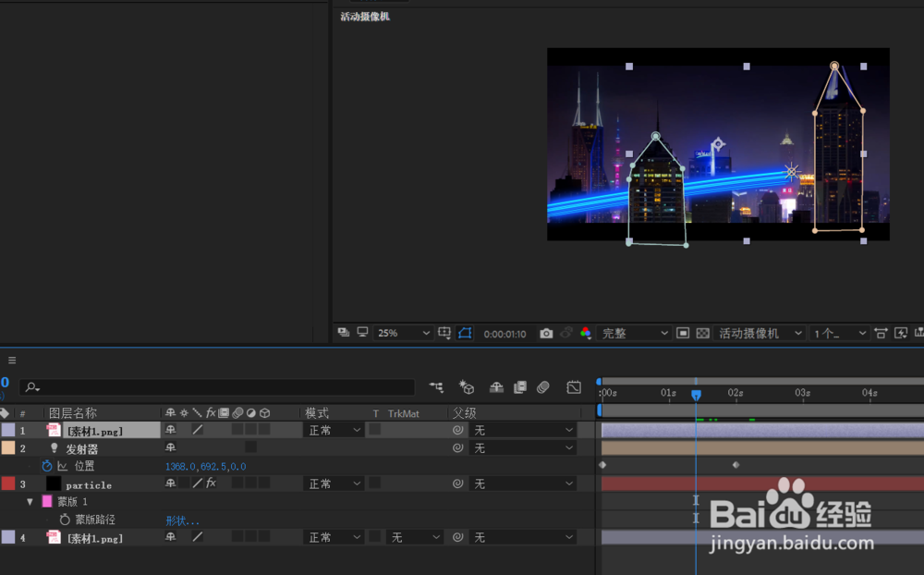The image size is (924, 575).
Task: Click the blue current-time indicator in timeline
Action: click(696, 395)
